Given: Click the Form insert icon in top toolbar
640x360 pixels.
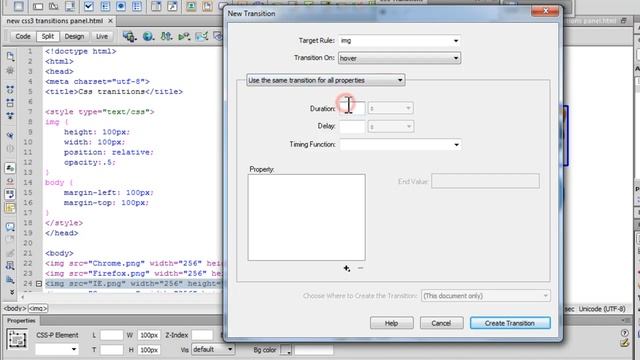Looking at the screenshot, I should point(19,6).
